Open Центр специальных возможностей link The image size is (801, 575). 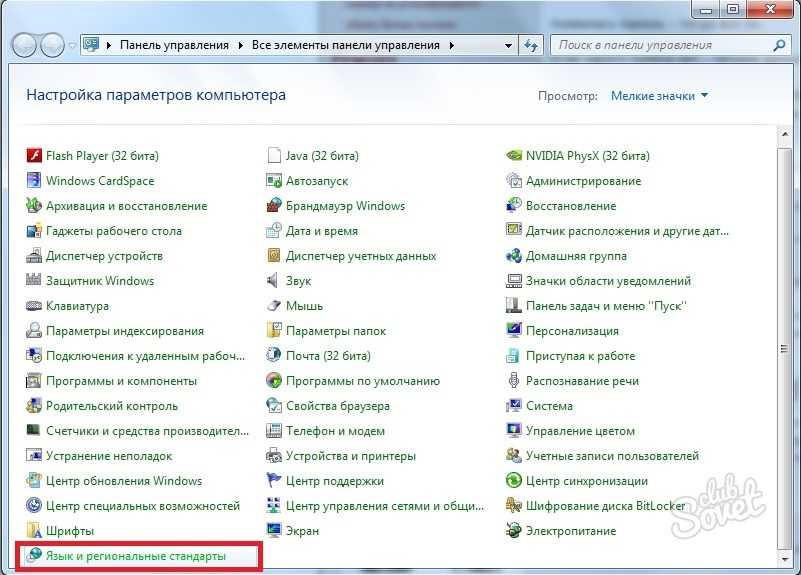[143, 506]
